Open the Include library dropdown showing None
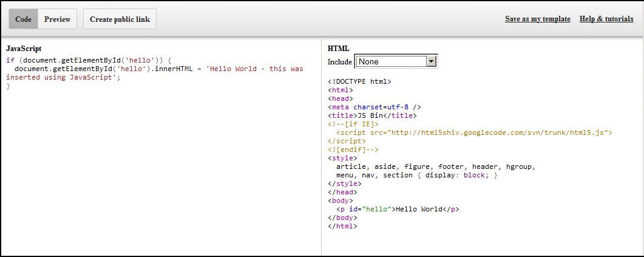The image size is (644, 257). 396,62
